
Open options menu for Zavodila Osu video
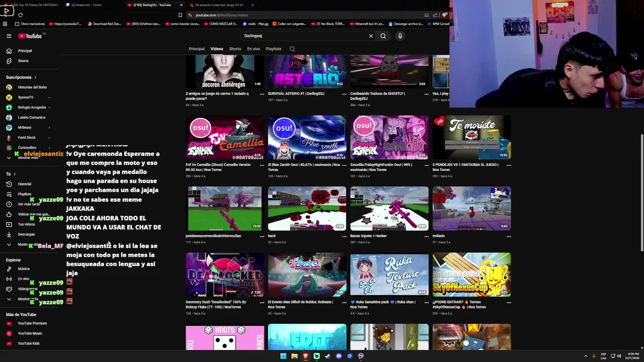coord(426,165)
